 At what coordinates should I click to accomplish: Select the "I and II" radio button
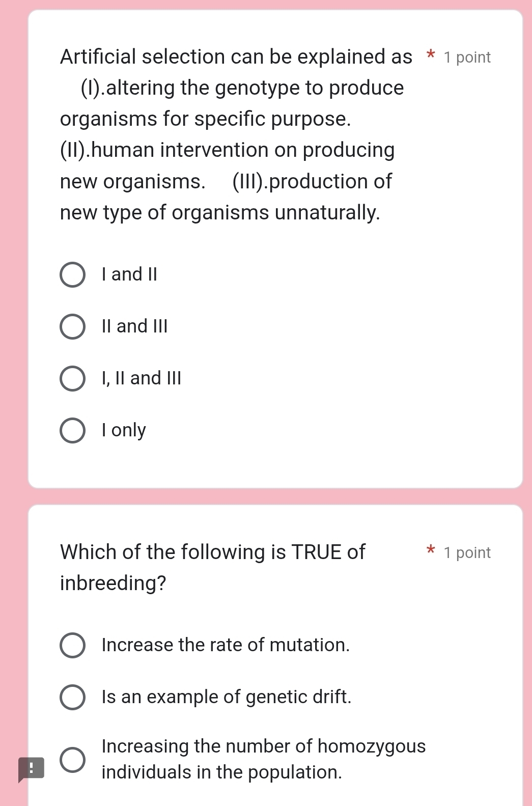click(72, 274)
